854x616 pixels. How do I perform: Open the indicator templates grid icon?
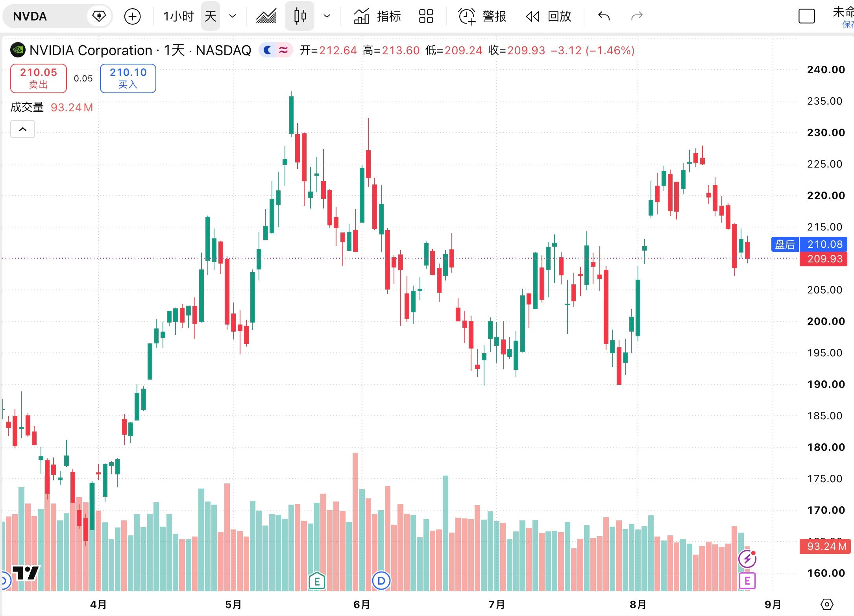click(x=426, y=17)
